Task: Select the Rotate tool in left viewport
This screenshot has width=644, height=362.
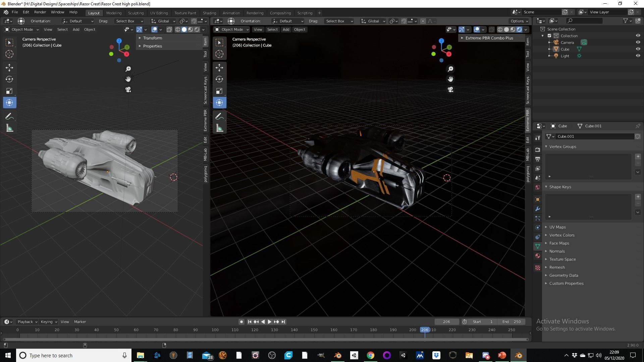Action: tap(9, 79)
